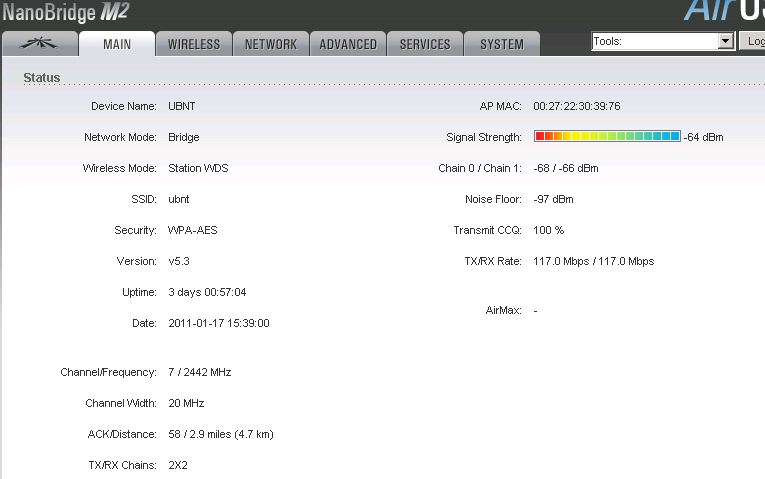Select the AP MAC address 00:27:22:30:39:76
765x479 pixels.
[x=577, y=106]
